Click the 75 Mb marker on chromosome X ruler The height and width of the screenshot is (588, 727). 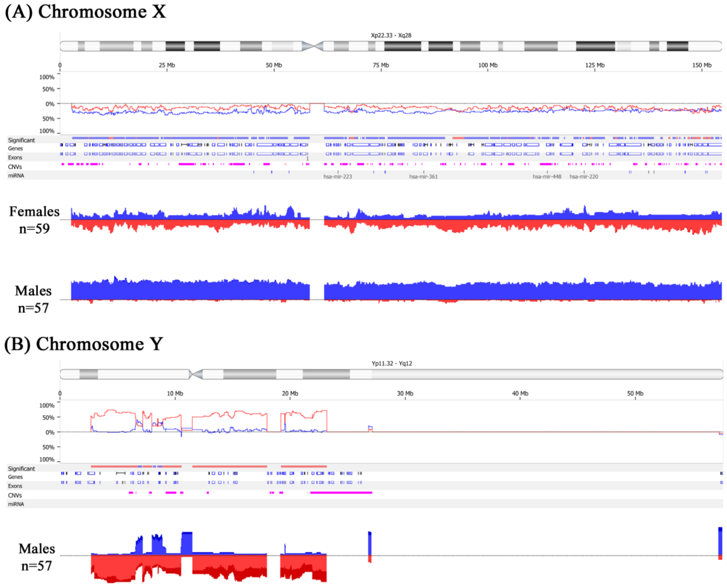tap(380, 65)
